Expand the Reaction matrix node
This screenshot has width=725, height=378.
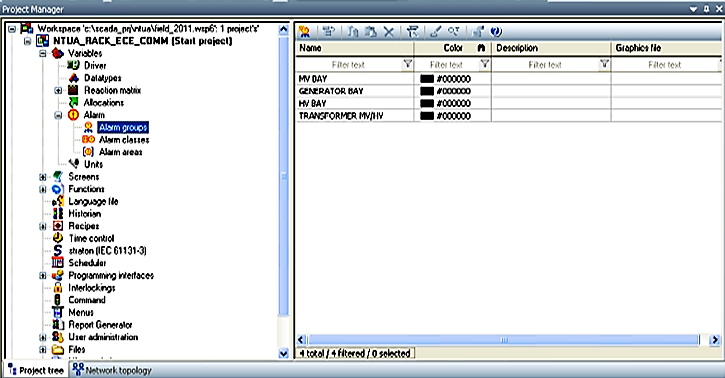[58, 91]
